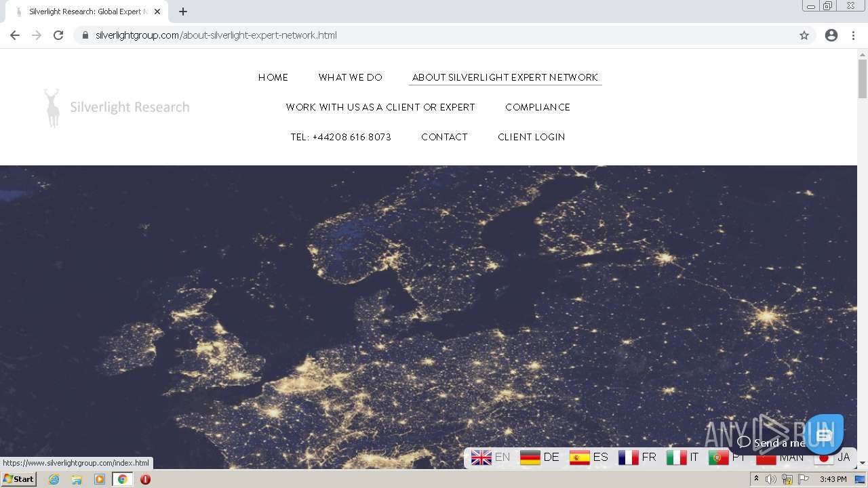This screenshot has height=488, width=868.
Task: Go to the HOME menu item
Action: click(x=273, y=77)
